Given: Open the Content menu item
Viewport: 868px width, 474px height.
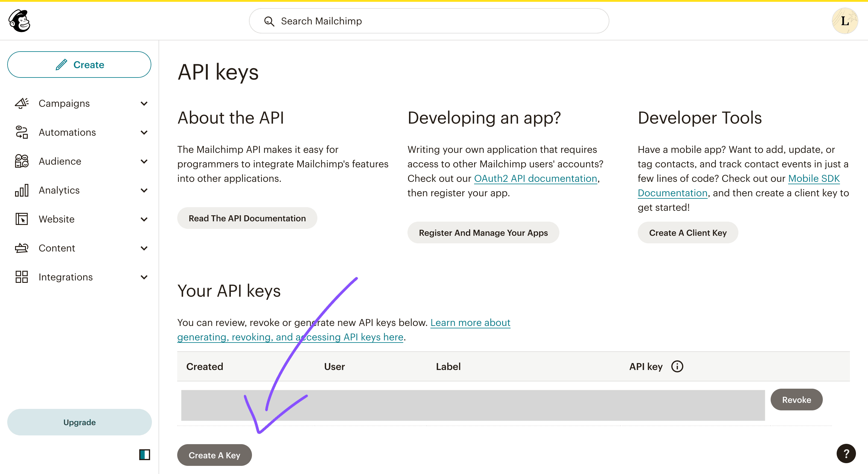Looking at the screenshot, I should point(57,248).
